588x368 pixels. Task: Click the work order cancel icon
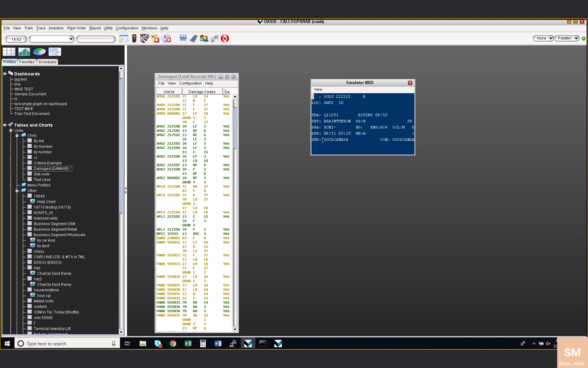coord(155,38)
